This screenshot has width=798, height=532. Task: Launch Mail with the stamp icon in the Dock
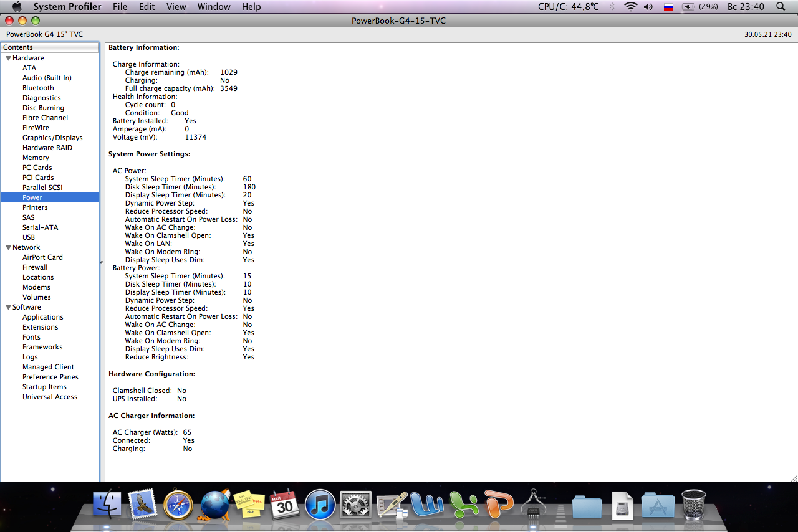click(x=143, y=504)
